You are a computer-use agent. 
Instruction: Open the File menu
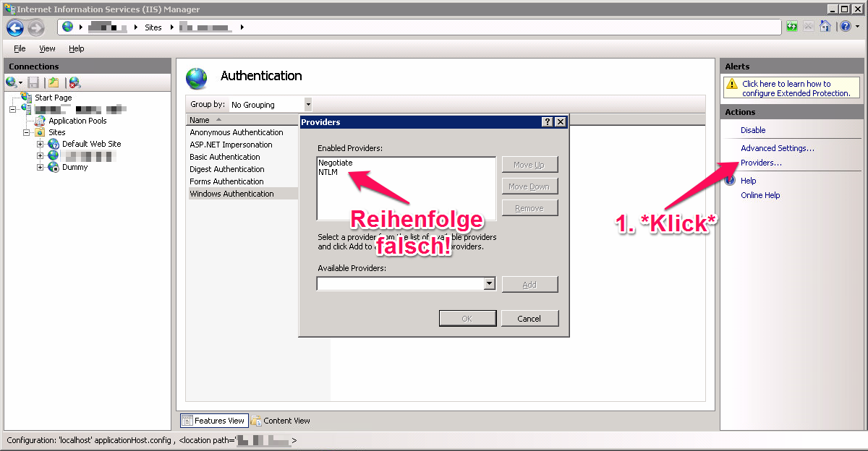tap(20, 48)
